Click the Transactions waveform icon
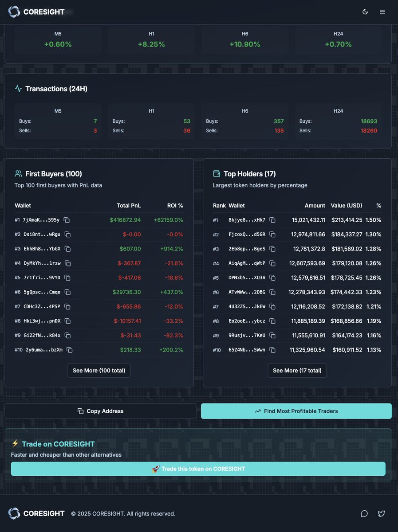This screenshot has width=398, height=532. (17, 89)
